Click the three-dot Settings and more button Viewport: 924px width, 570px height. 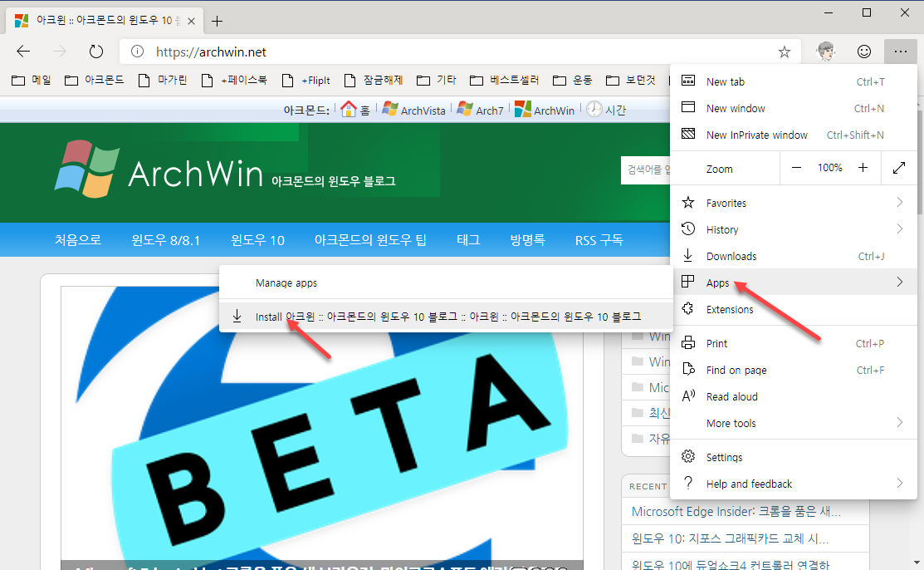(901, 52)
